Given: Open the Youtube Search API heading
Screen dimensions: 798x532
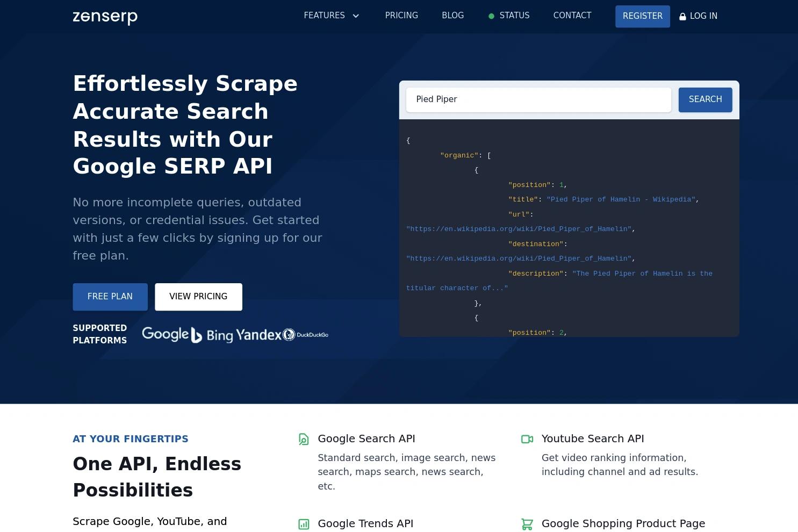Looking at the screenshot, I should [x=593, y=438].
